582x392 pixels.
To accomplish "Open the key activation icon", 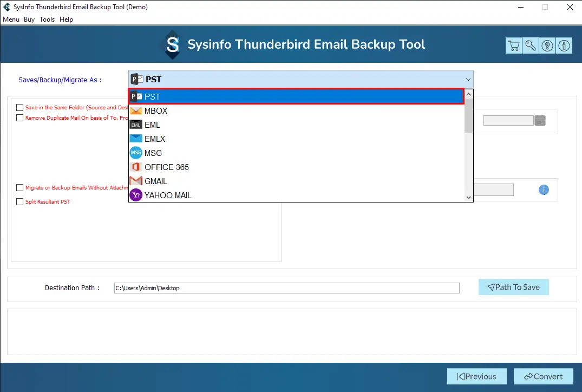I will (x=531, y=46).
